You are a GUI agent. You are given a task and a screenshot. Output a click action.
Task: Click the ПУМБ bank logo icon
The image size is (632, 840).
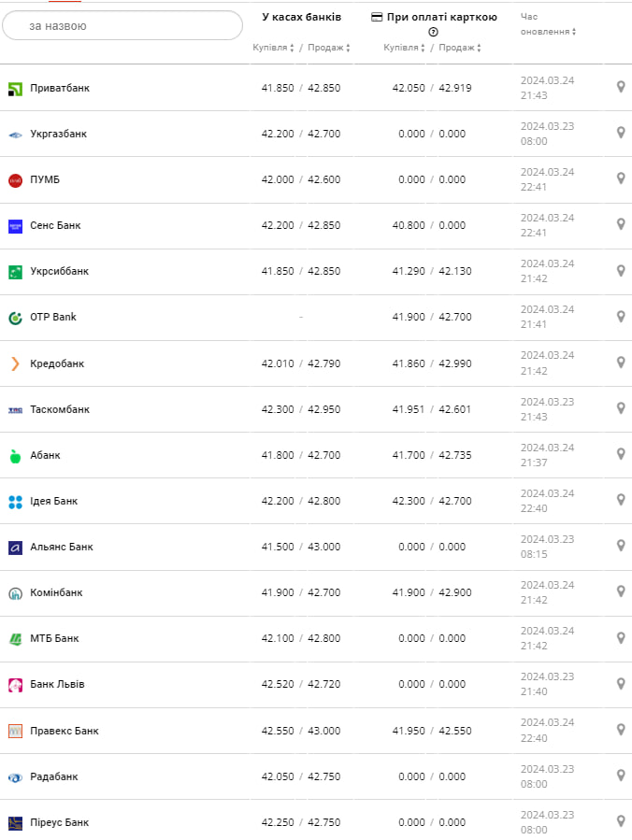[x=15, y=180]
